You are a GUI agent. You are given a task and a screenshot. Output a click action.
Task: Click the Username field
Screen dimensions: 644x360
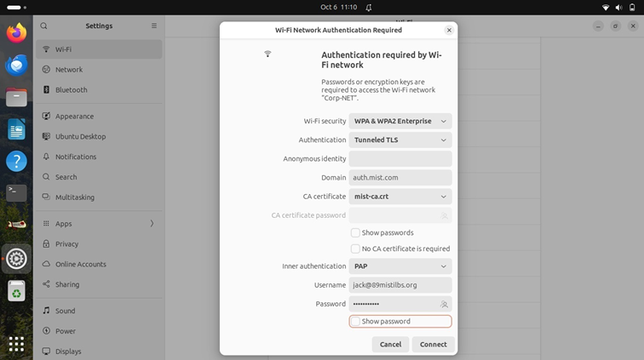(x=400, y=285)
